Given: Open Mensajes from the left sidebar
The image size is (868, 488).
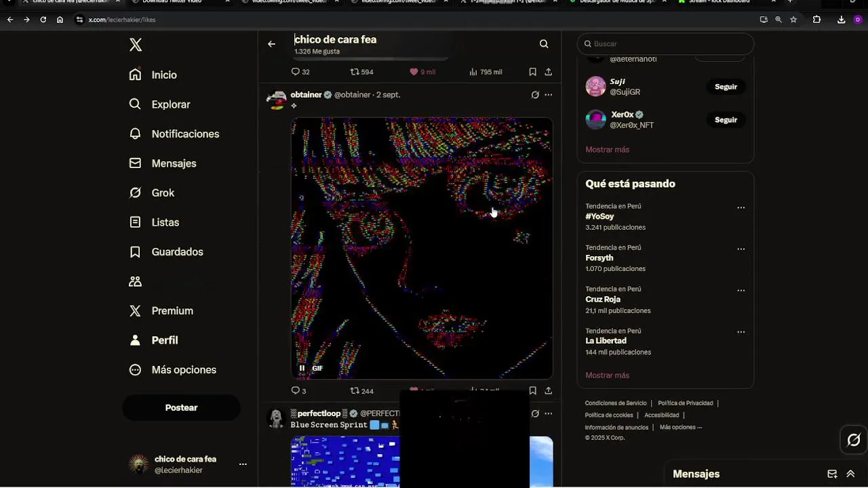Looking at the screenshot, I should pyautogui.click(x=163, y=163).
